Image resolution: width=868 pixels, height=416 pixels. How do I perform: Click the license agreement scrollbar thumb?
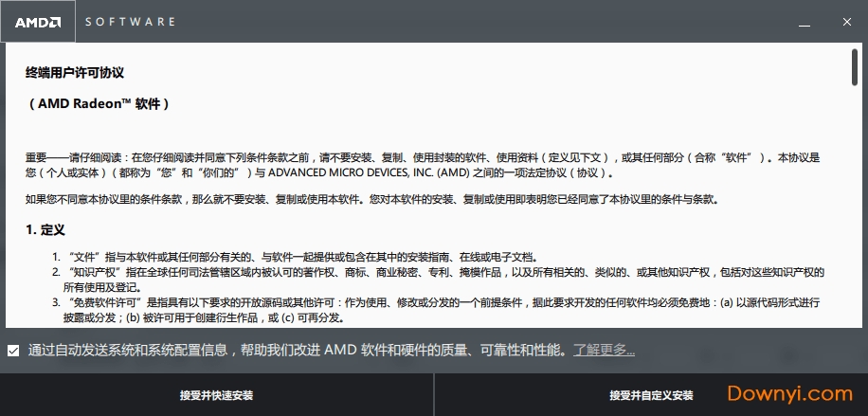855,67
